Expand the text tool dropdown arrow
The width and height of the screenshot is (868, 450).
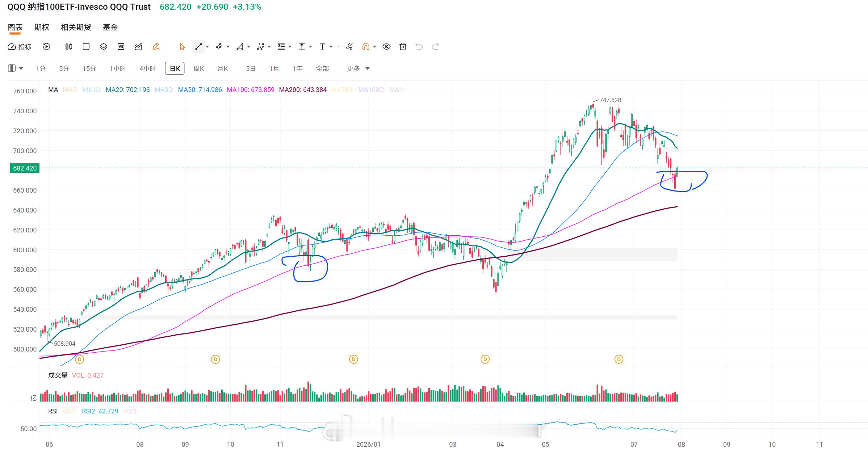[x=331, y=47]
